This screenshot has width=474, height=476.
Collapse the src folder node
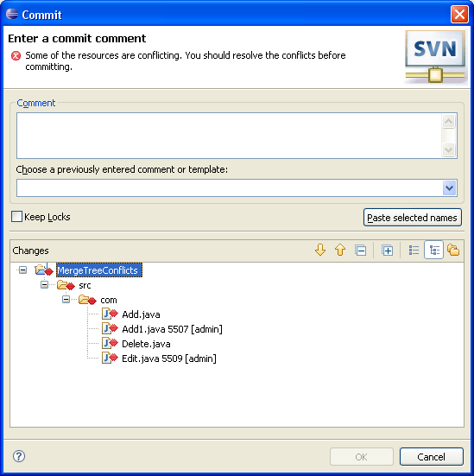44,285
